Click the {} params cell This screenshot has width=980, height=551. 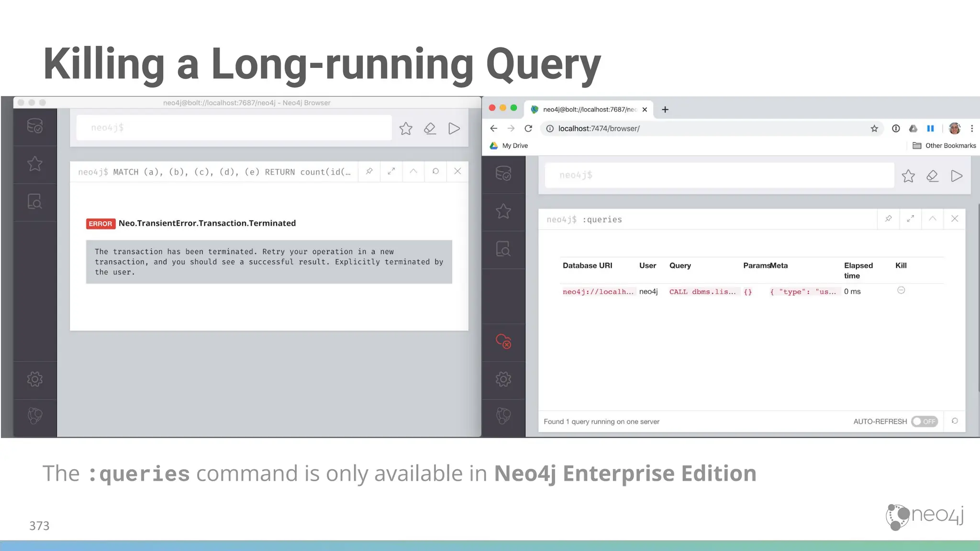click(748, 292)
